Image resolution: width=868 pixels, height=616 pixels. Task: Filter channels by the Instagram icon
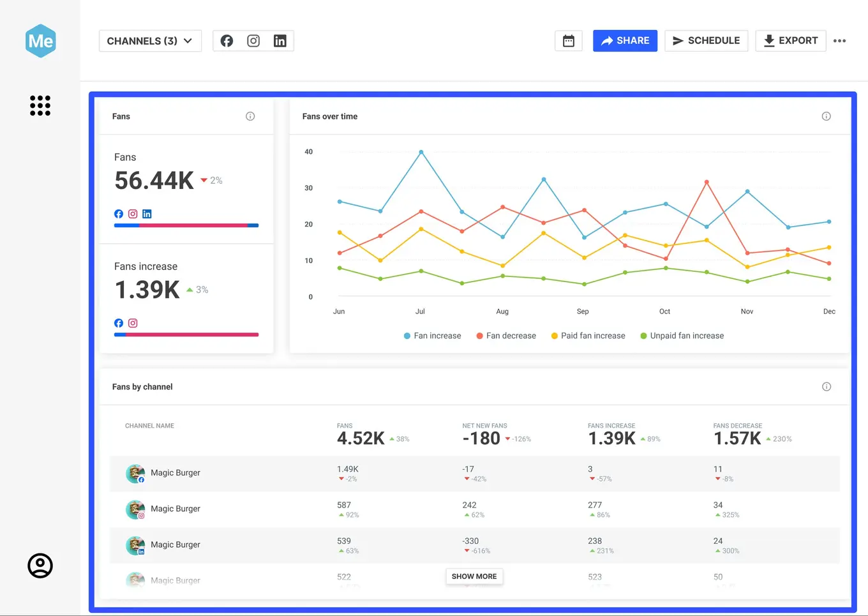click(253, 40)
